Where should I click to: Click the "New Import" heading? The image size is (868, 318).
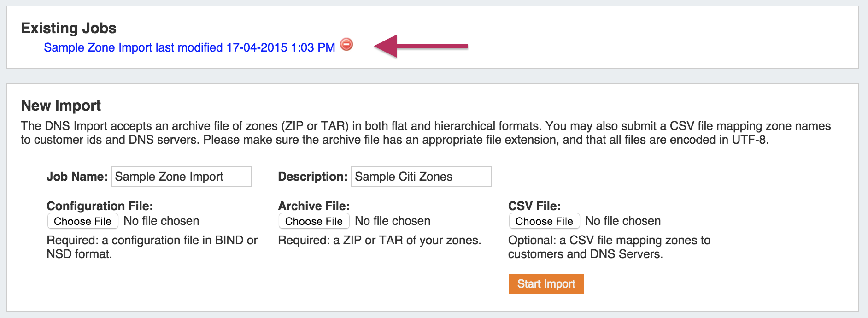(x=61, y=106)
